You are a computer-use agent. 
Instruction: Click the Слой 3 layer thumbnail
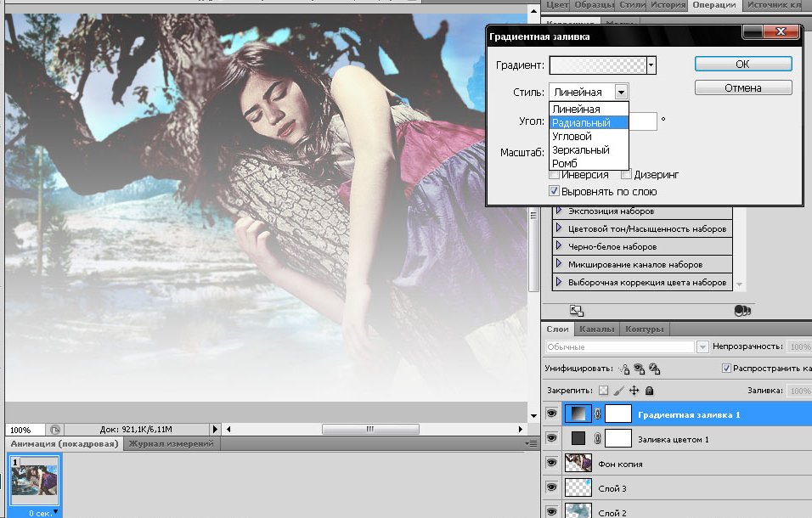pos(578,487)
